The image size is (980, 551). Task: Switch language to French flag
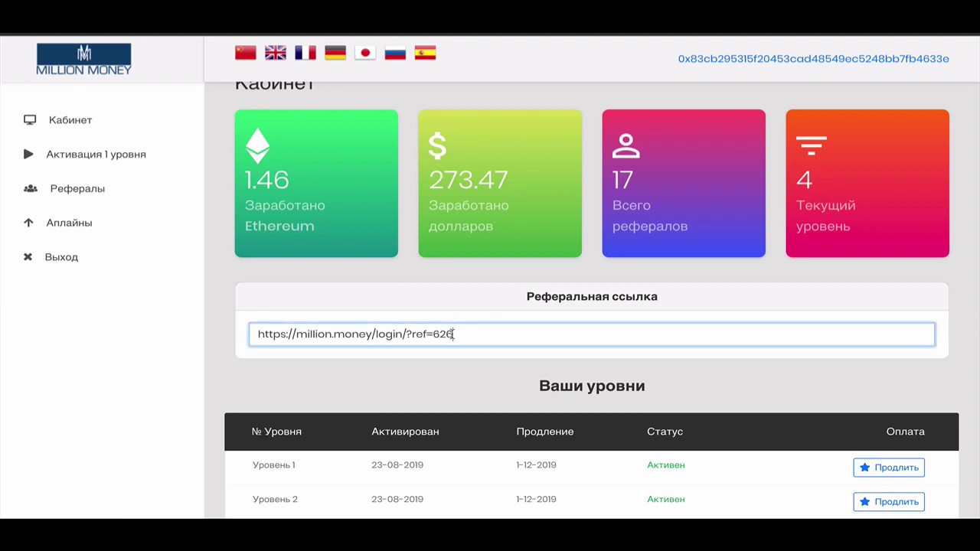tap(305, 53)
